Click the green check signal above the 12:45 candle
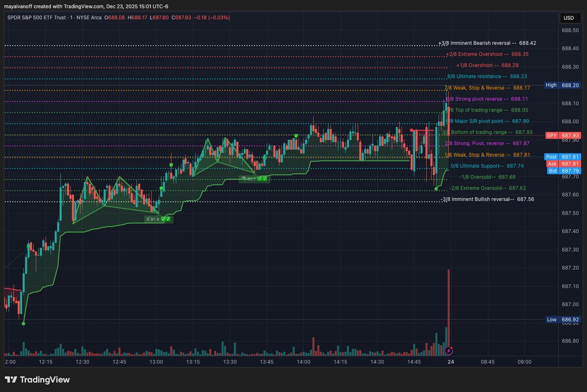Screen dimensions: 587x392 click(x=161, y=188)
